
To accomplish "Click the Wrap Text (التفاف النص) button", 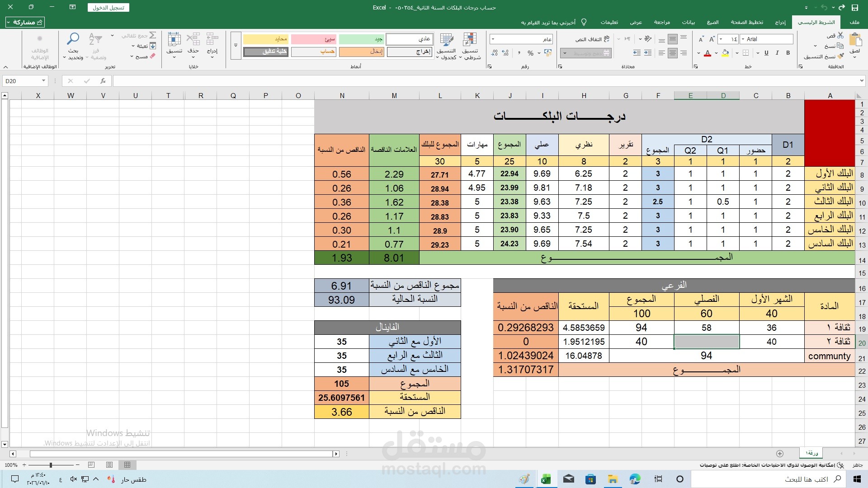I will 592,39.
